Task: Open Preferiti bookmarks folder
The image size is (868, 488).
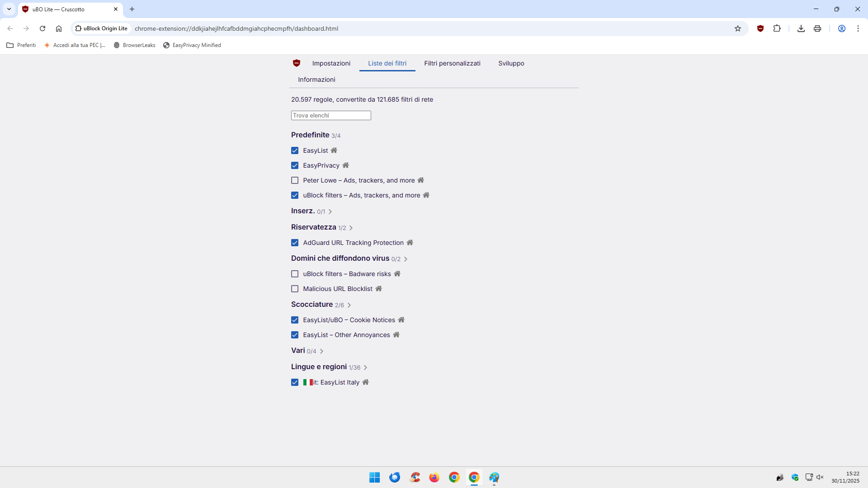Action: 21,45
